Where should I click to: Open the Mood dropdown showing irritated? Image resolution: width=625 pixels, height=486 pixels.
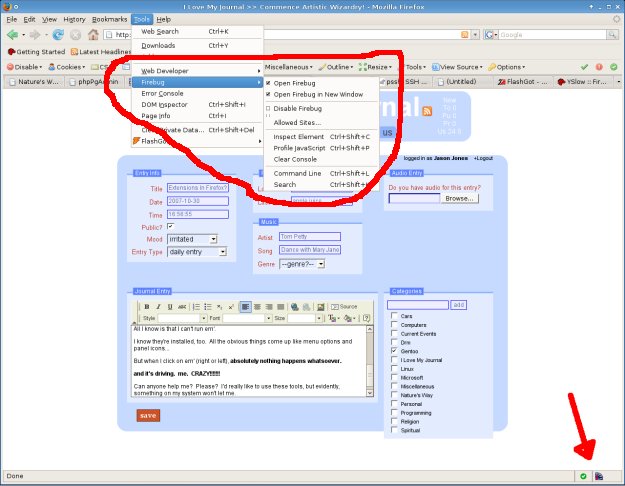click(x=192, y=239)
